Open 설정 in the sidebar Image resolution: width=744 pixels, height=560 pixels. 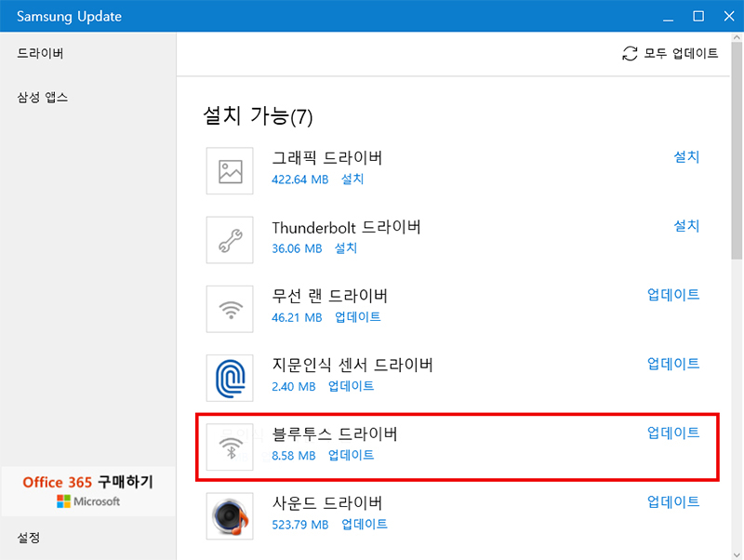pyautogui.click(x=29, y=538)
